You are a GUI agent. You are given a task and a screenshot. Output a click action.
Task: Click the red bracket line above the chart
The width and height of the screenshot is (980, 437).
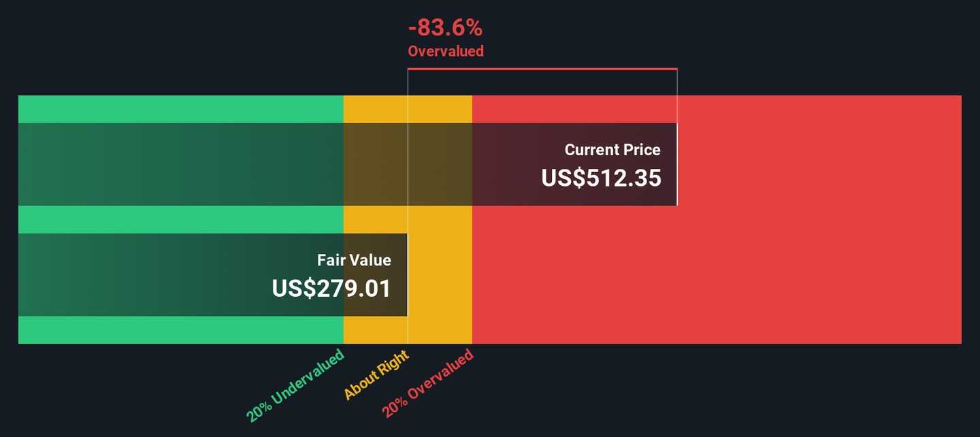click(x=542, y=69)
